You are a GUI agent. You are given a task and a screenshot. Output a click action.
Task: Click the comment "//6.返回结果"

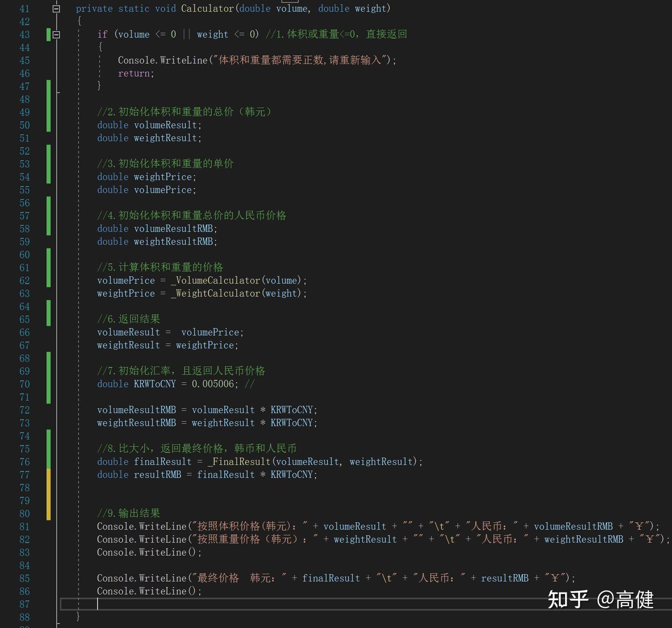point(129,319)
